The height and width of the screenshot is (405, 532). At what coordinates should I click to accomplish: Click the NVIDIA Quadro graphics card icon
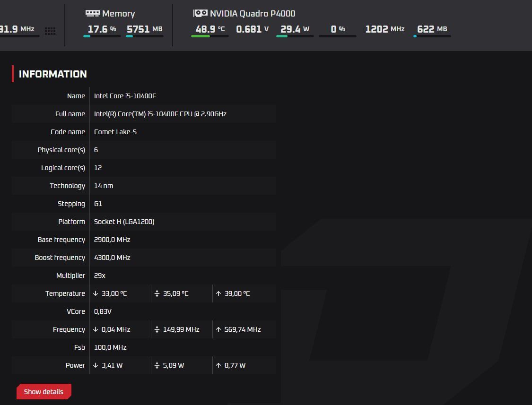[x=200, y=13]
